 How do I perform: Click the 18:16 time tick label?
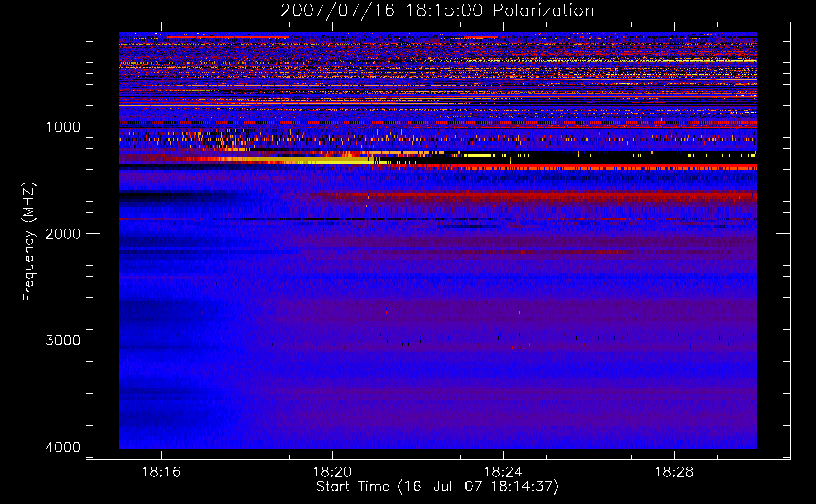[161, 472]
